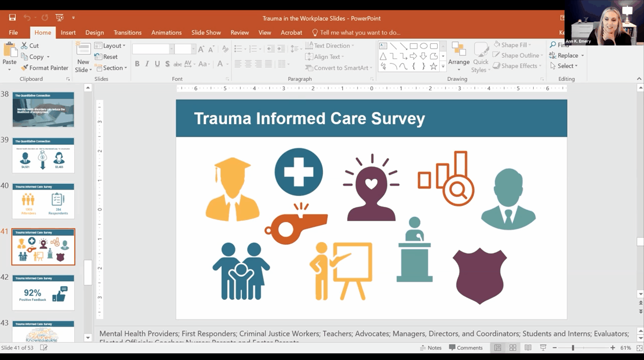Open the Quick Styles gallery

click(x=481, y=58)
